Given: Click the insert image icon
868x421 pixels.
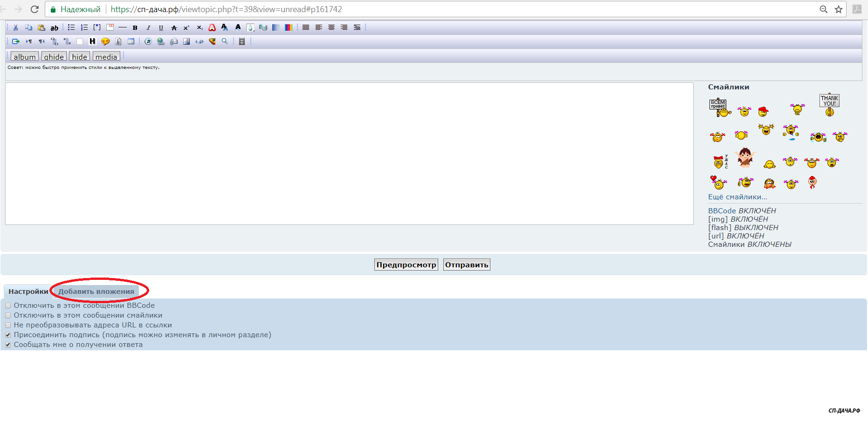Looking at the screenshot, I should pyautogui.click(x=186, y=42).
